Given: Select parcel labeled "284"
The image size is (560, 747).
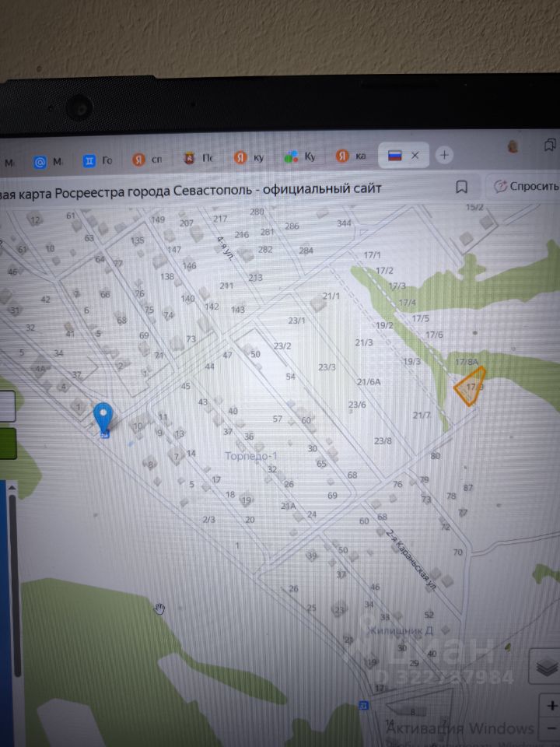Looking at the screenshot, I should coord(306,250).
